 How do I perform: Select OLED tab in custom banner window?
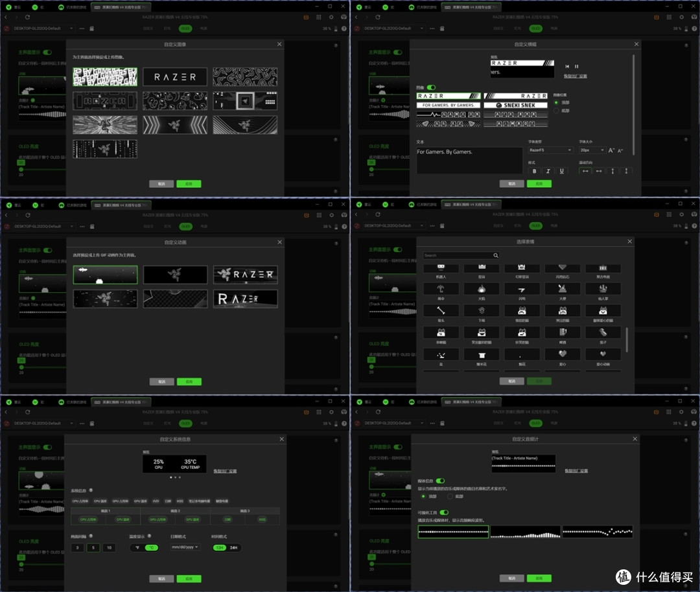point(536,28)
